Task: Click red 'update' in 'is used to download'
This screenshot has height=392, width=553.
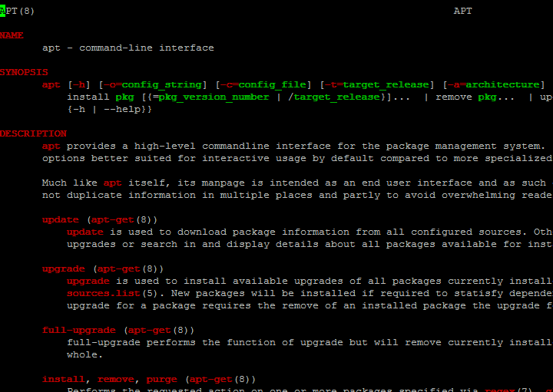Action: coord(85,232)
